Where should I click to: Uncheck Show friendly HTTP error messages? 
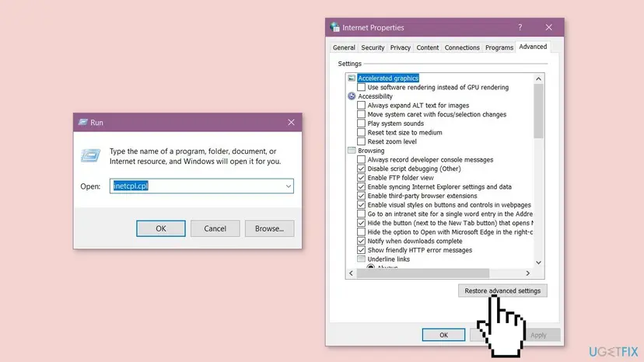click(361, 249)
